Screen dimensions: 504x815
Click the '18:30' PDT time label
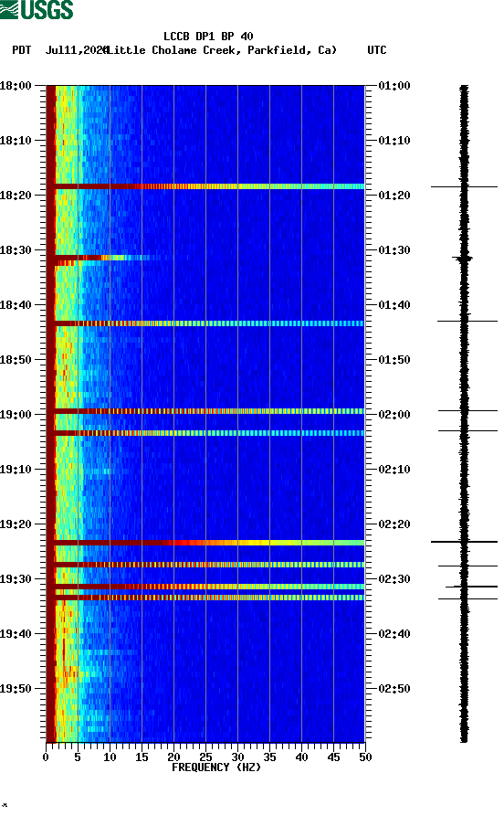tap(16, 250)
